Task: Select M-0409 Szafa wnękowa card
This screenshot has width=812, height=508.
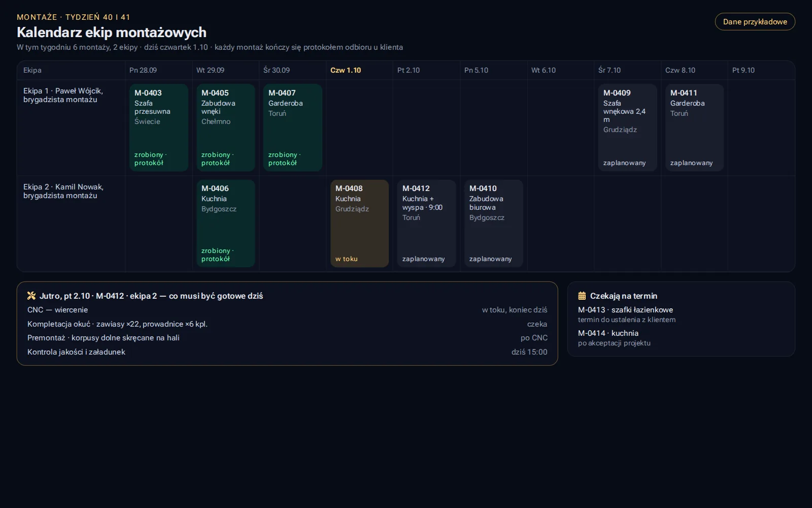Action: pyautogui.click(x=628, y=128)
